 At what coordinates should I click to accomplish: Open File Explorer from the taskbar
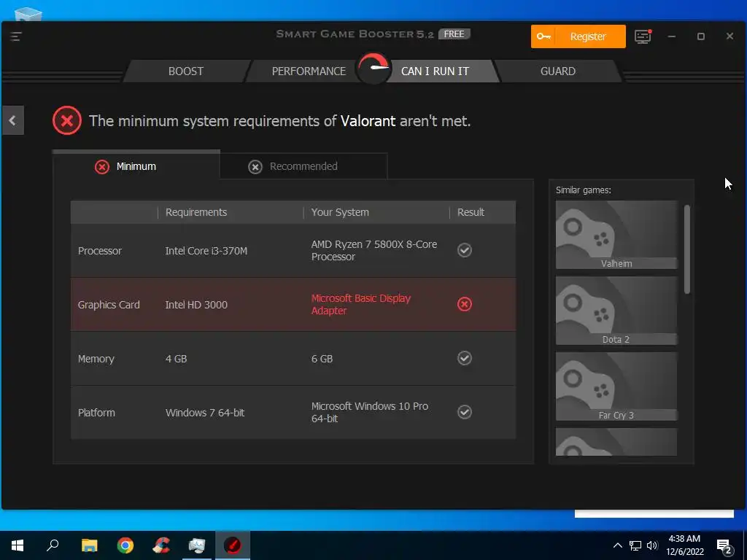tap(89, 545)
